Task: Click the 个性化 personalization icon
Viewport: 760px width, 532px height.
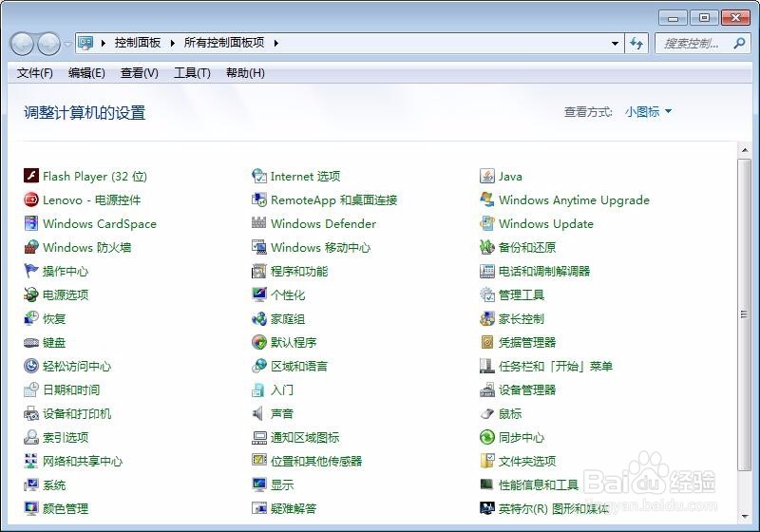Action: 259,294
